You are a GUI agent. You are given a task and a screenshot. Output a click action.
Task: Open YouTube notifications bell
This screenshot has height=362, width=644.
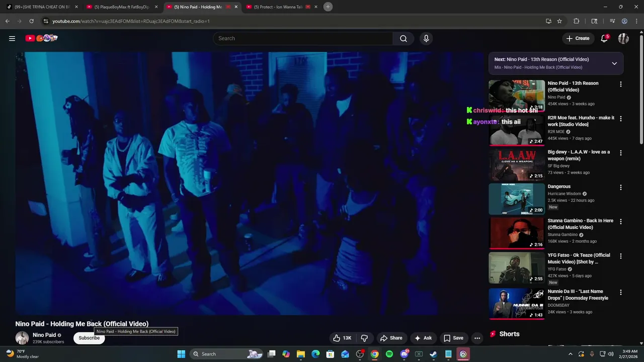pos(604,38)
